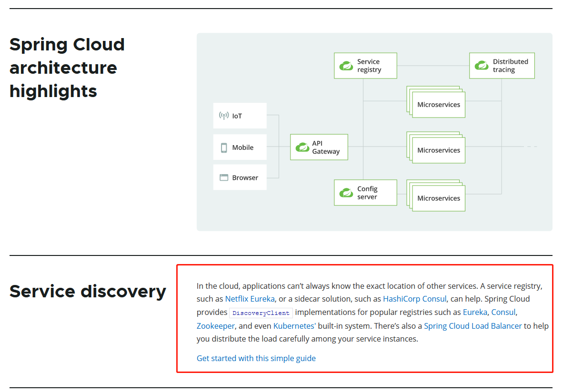Click the DiscoveryClient code text

coord(261,313)
